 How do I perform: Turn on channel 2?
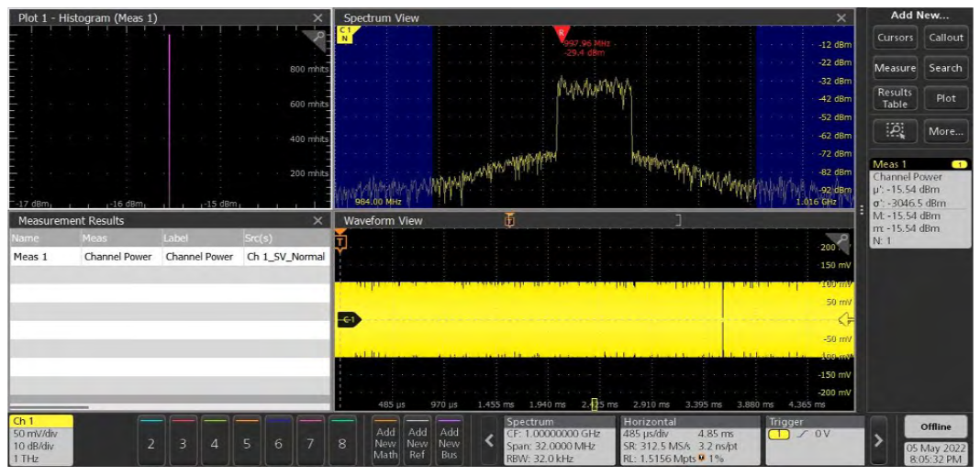(x=151, y=441)
